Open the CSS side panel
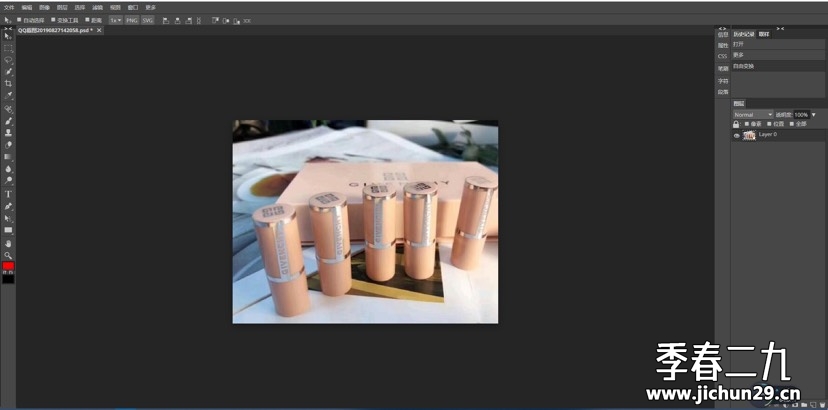The width and height of the screenshot is (828, 410). (722, 56)
